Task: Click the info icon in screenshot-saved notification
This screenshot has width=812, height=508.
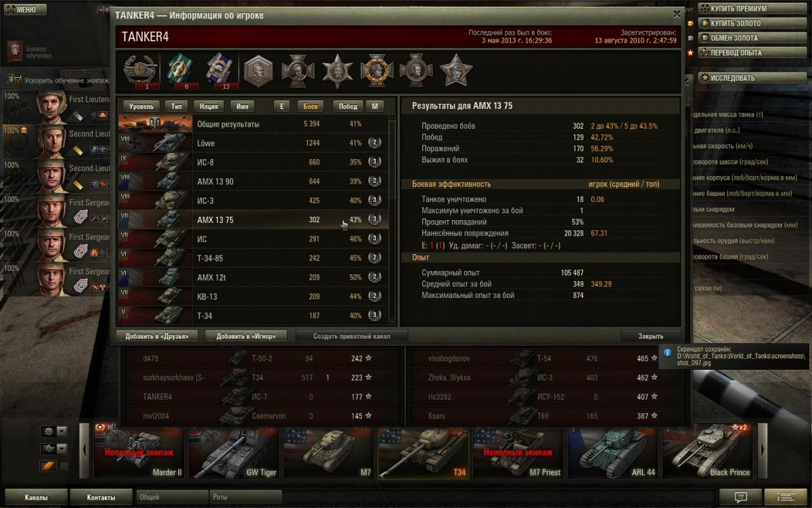Action: (667, 353)
